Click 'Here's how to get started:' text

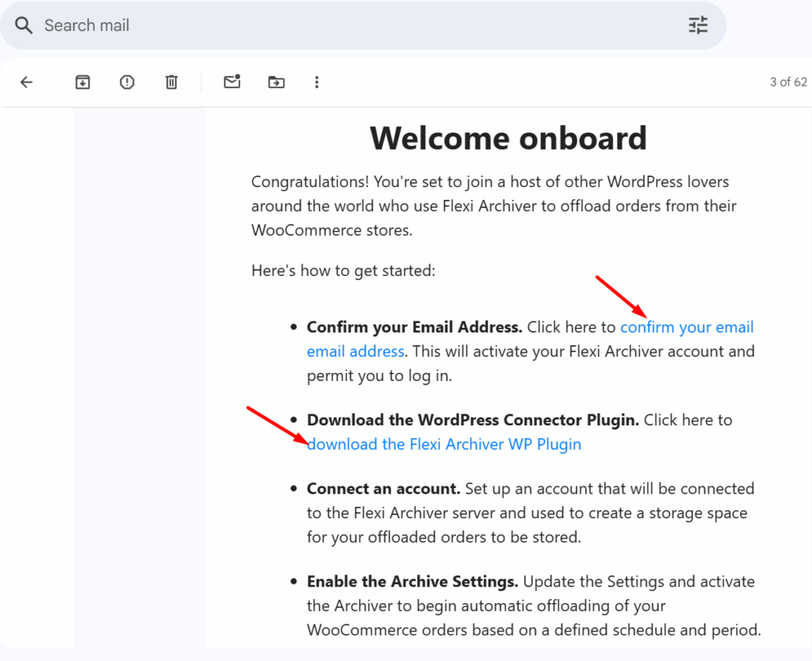click(343, 271)
